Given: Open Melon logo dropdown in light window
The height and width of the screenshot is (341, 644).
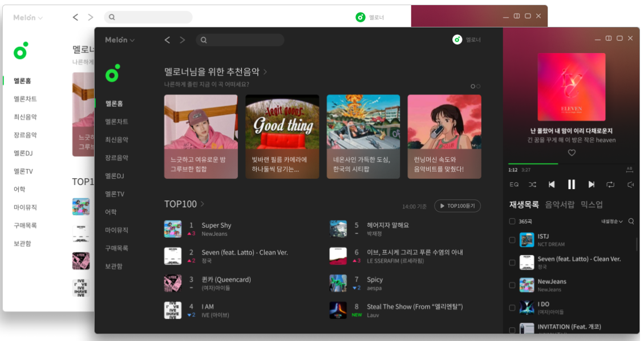Looking at the screenshot, I should 28,18.
